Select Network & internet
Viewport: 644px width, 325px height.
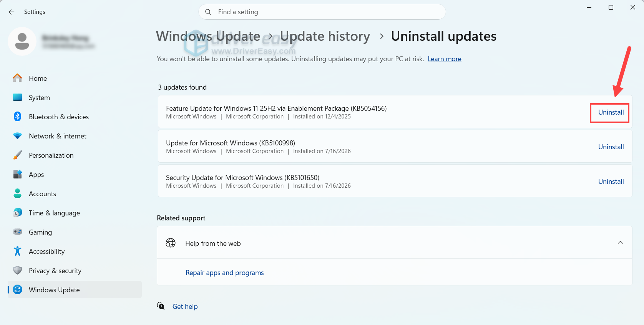pyautogui.click(x=75, y=136)
